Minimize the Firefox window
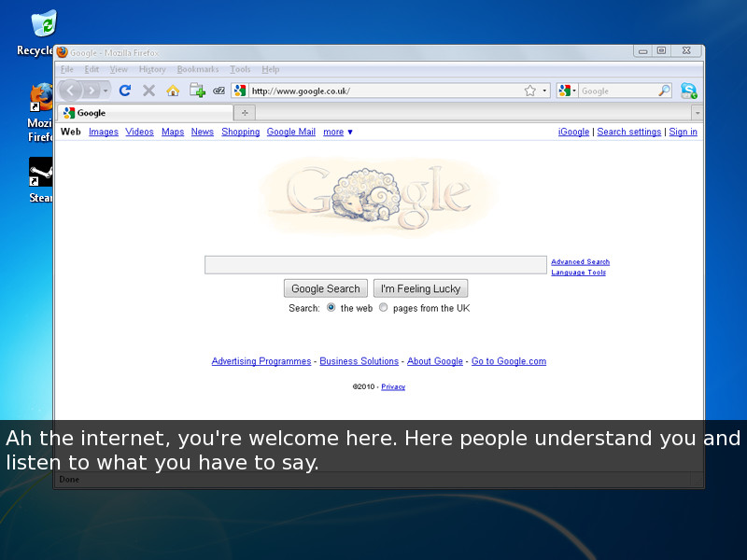 (642, 51)
